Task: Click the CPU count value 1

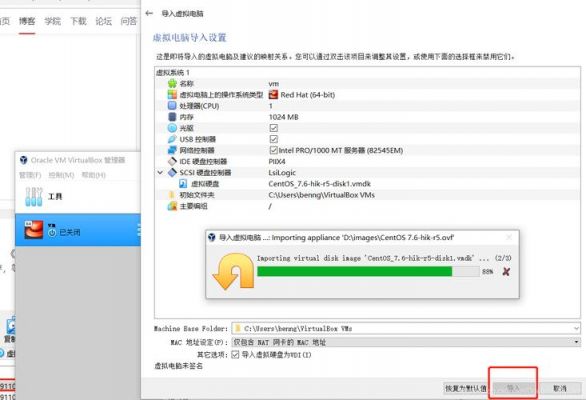Action: coord(271,106)
